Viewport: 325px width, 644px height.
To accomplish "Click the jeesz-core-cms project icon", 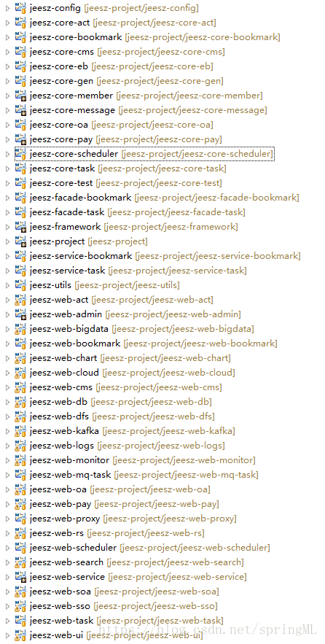I will point(20,52).
